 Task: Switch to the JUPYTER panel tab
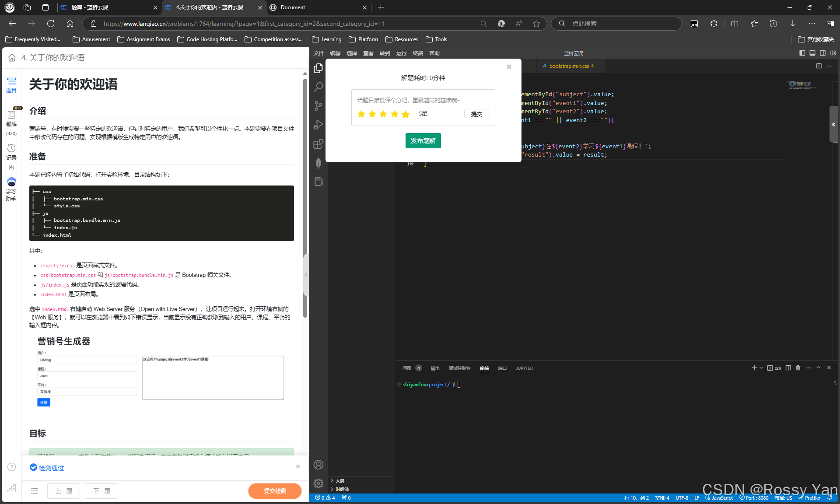(524, 368)
